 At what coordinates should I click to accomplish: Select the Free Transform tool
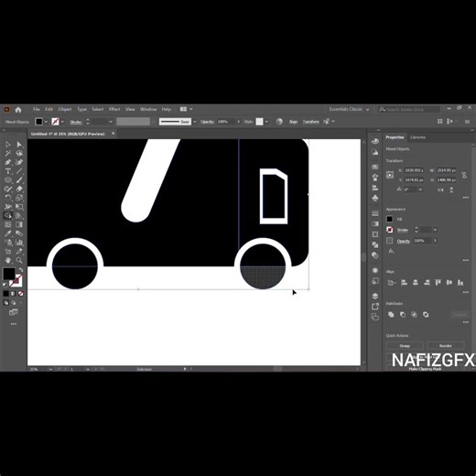click(x=19, y=207)
